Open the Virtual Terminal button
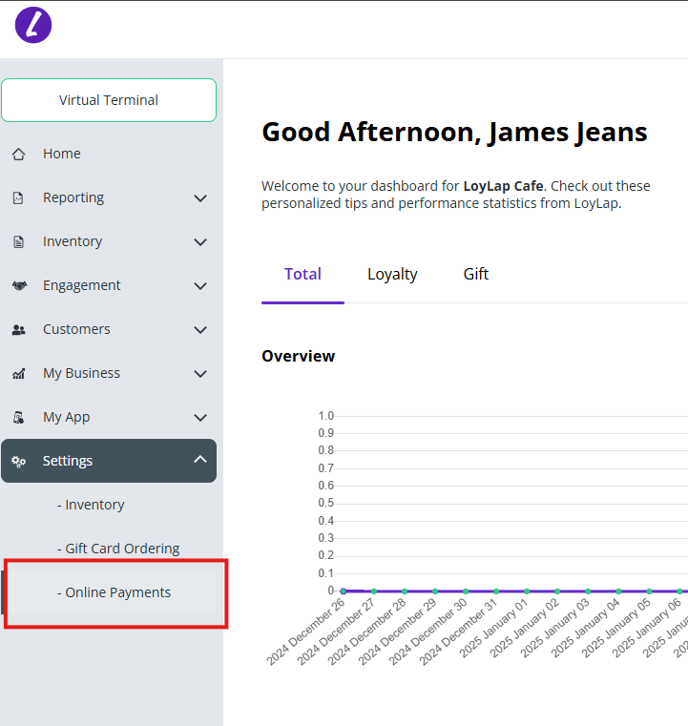688x726 pixels. (x=109, y=100)
